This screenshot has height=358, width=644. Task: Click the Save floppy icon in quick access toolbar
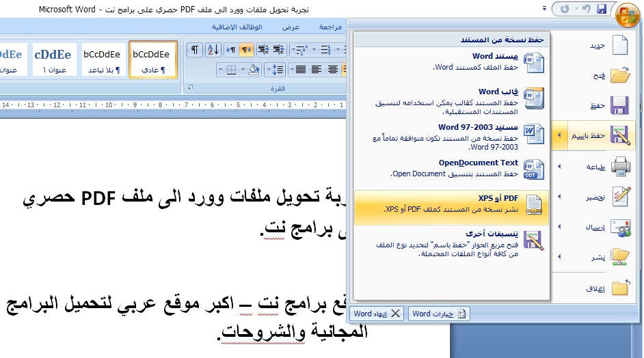[x=602, y=9]
